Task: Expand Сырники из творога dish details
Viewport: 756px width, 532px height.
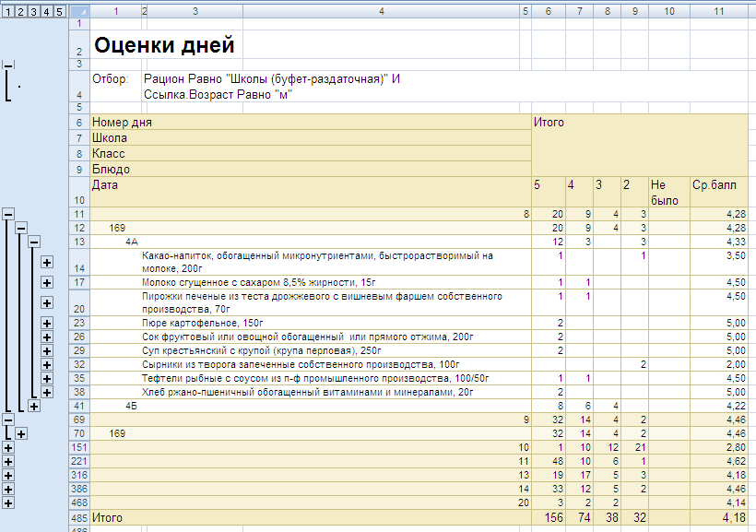Action: 47,364
